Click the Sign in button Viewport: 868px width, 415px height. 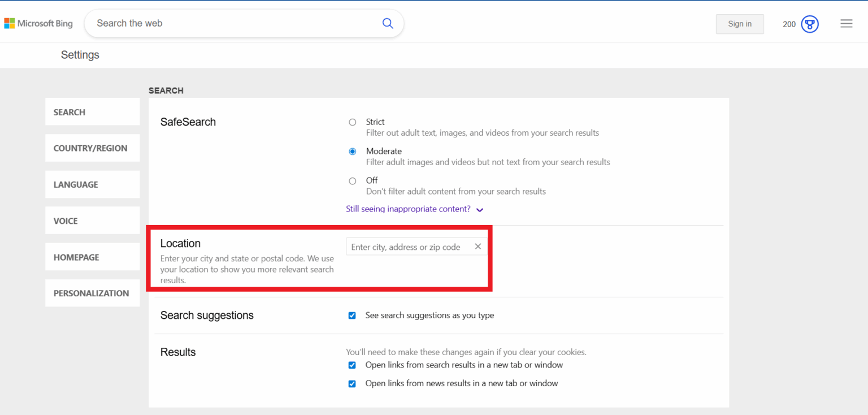[x=740, y=24]
